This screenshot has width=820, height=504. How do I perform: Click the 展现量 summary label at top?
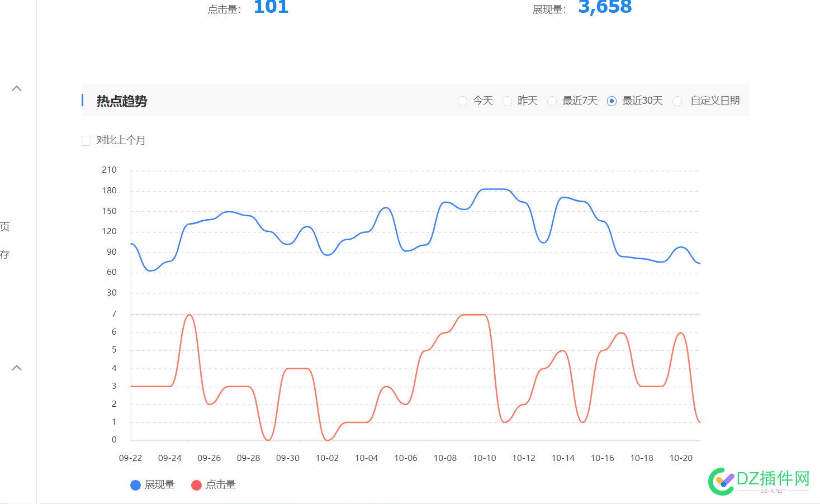[x=549, y=9]
